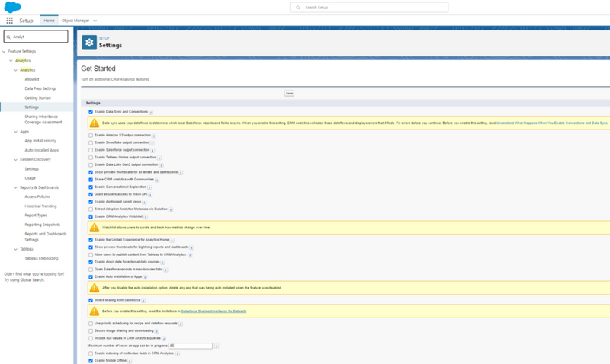Click the Search Setup field
The height and width of the screenshot is (364, 610).
369,8
